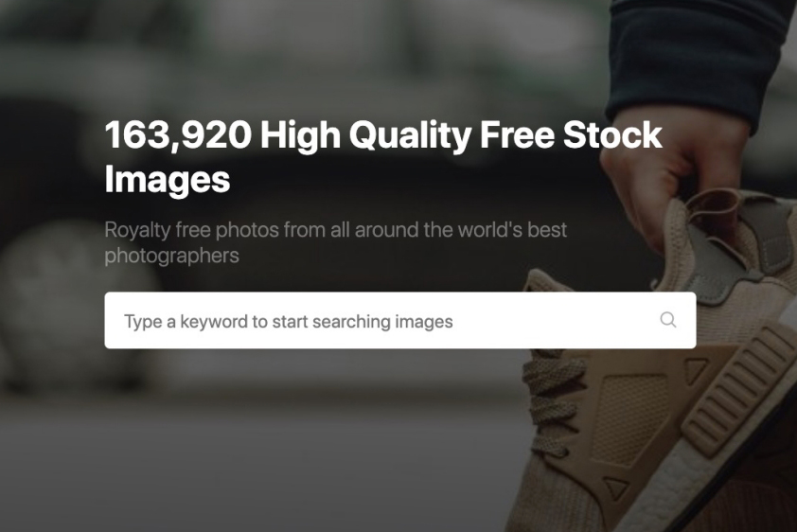The height and width of the screenshot is (532, 797).
Task: Focus the keyword search input field
Action: (400, 320)
